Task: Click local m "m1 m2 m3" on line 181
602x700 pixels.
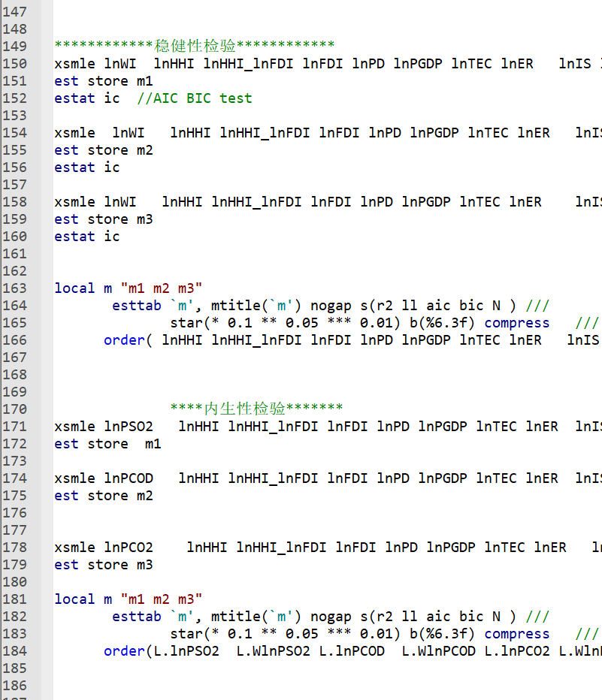Action: [x=129, y=599]
